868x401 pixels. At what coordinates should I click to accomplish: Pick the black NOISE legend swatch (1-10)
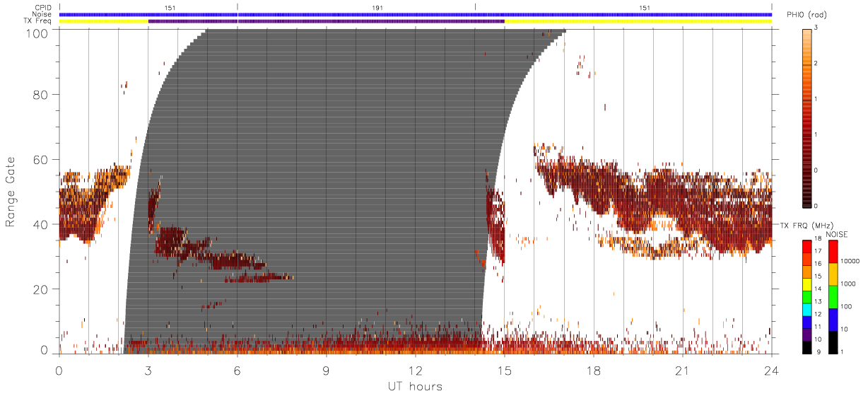click(833, 342)
